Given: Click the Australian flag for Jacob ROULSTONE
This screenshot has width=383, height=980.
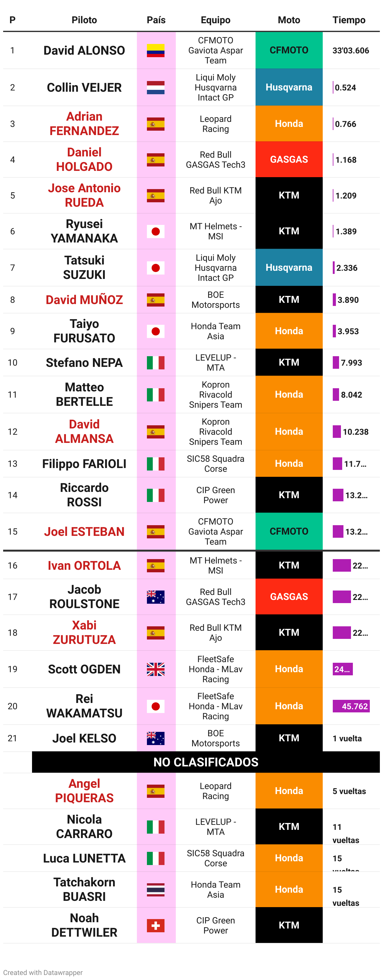Looking at the screenshot, I should coord(156,597).
